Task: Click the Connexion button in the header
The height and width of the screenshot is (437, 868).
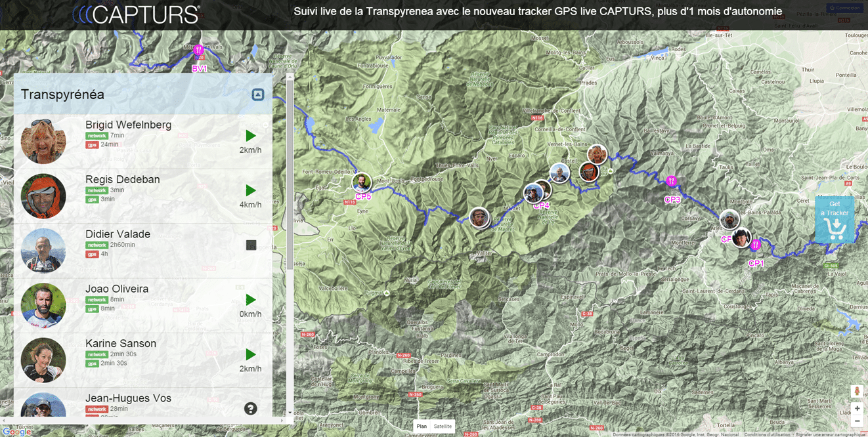Action: [845, 9]
